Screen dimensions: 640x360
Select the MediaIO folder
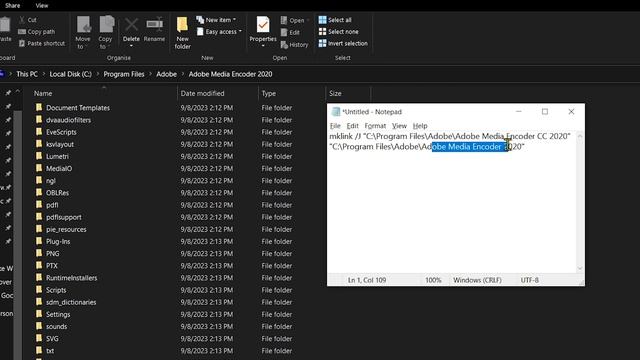(59, 169)
